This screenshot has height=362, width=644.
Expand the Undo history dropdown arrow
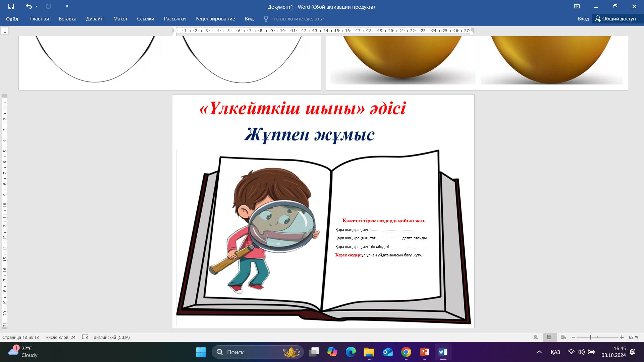point(37,6)
